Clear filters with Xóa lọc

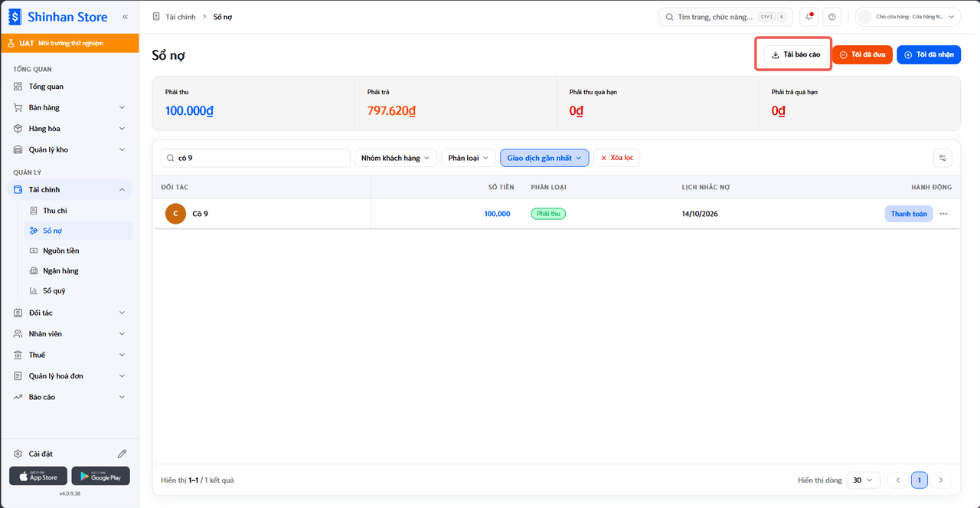pos(616,158)
